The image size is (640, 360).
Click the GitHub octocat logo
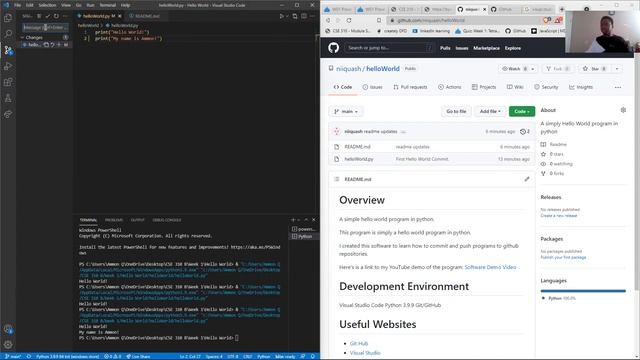[333, 48]
